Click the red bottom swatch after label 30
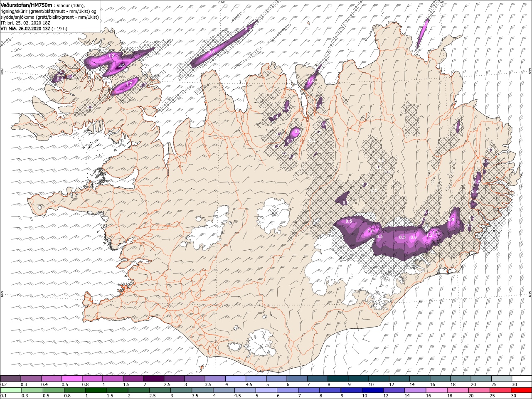This screenshot has height=399, width=532. 520,390
